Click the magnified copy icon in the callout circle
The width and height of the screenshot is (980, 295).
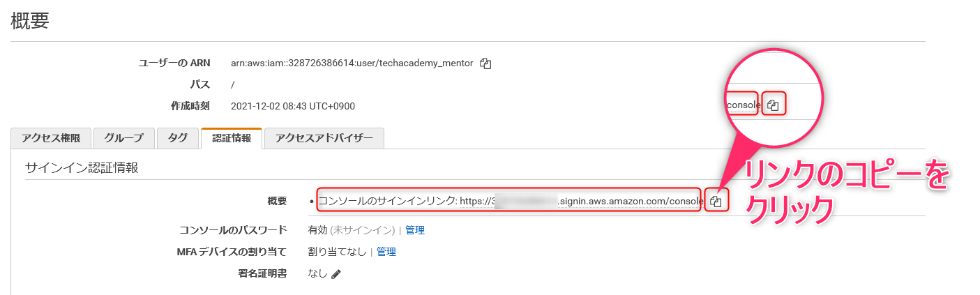click(x=773, y=105)
